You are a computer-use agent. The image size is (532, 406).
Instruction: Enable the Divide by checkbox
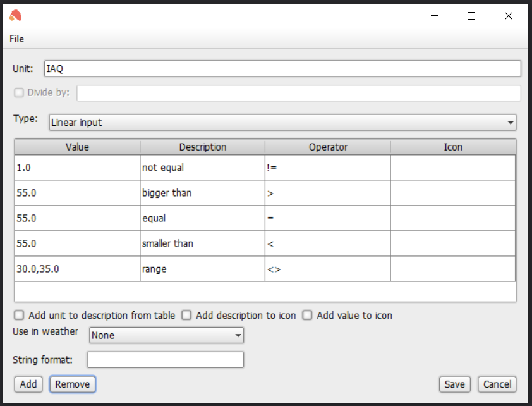point(19,92)
